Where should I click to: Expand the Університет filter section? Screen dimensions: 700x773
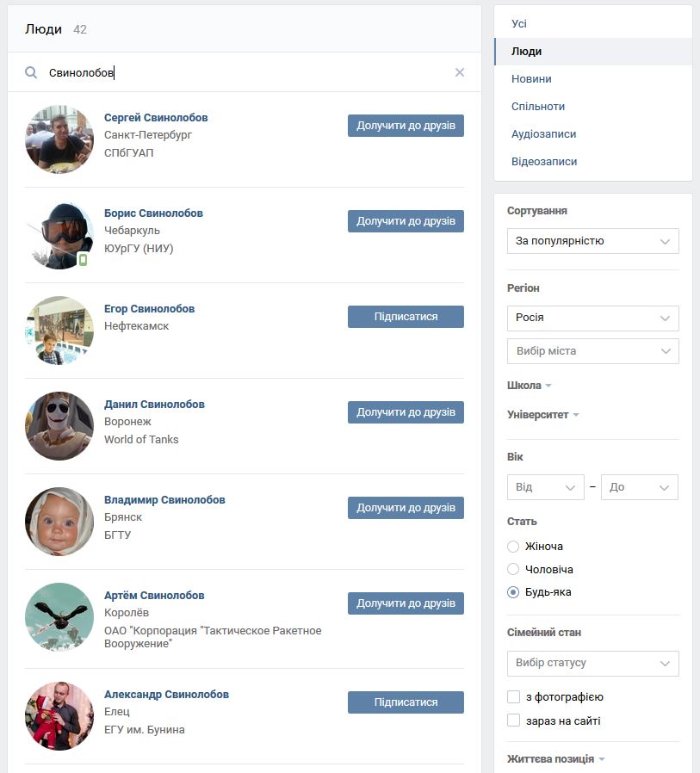pyautogui.click(x=542, y=415)
